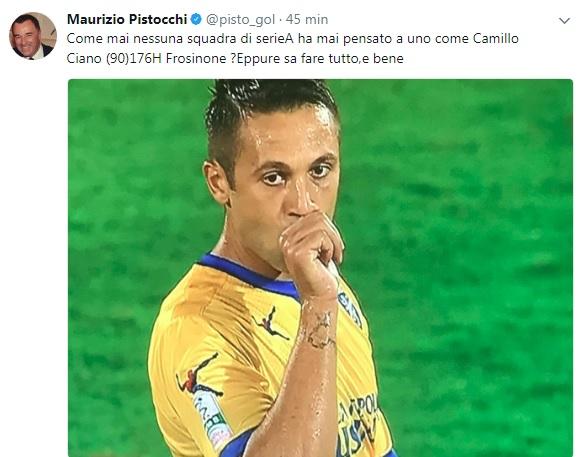Click the word "Camillo" in the tweet text
The image size is (582, 457).
pyautogui.click(x=496, y=39)
